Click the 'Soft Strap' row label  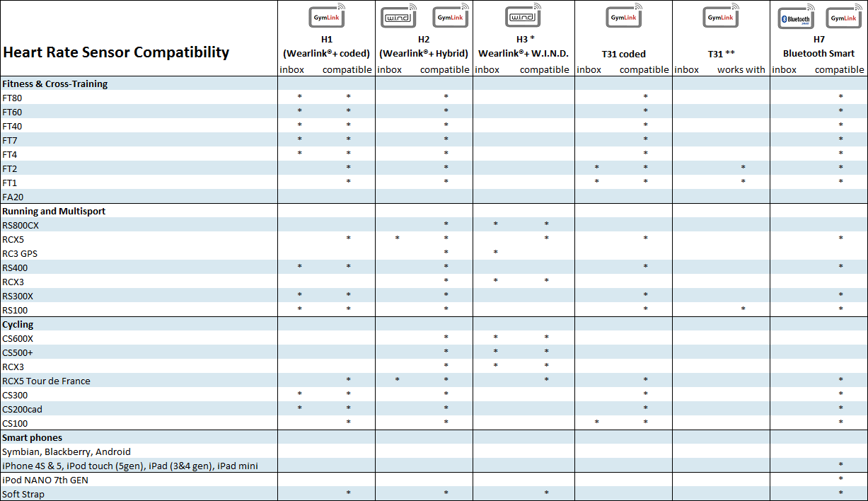click(x=23, y=494)
